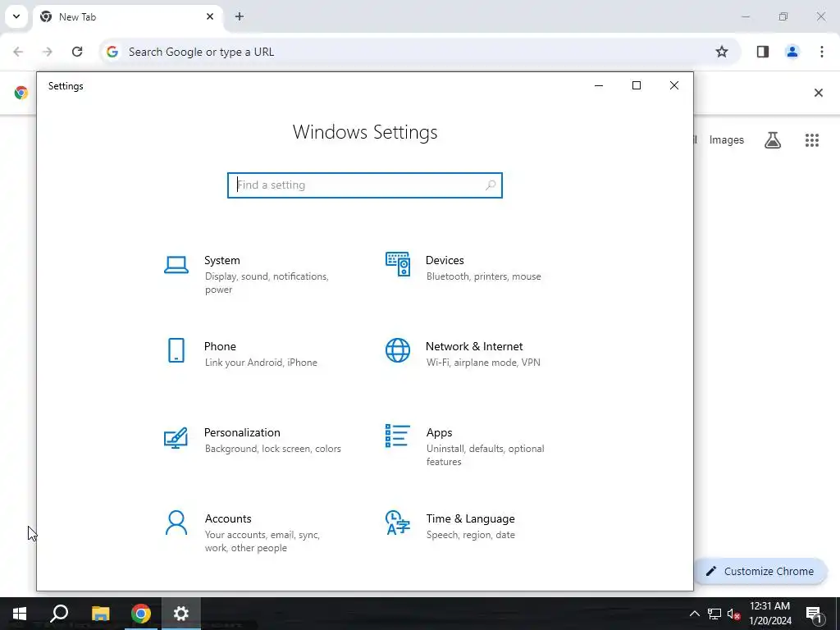Open the System category title
840x630 pixels.
[221, 260]
